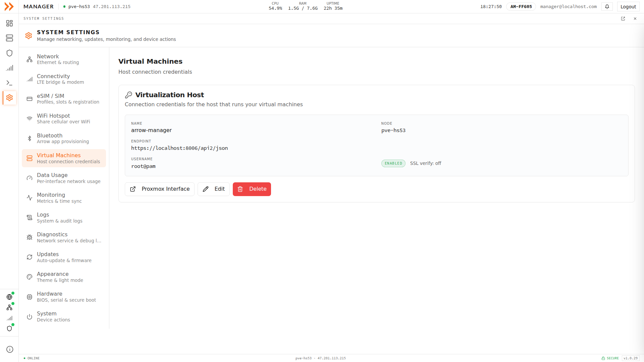Open the shield security icon in left rail

coord(9,53)
